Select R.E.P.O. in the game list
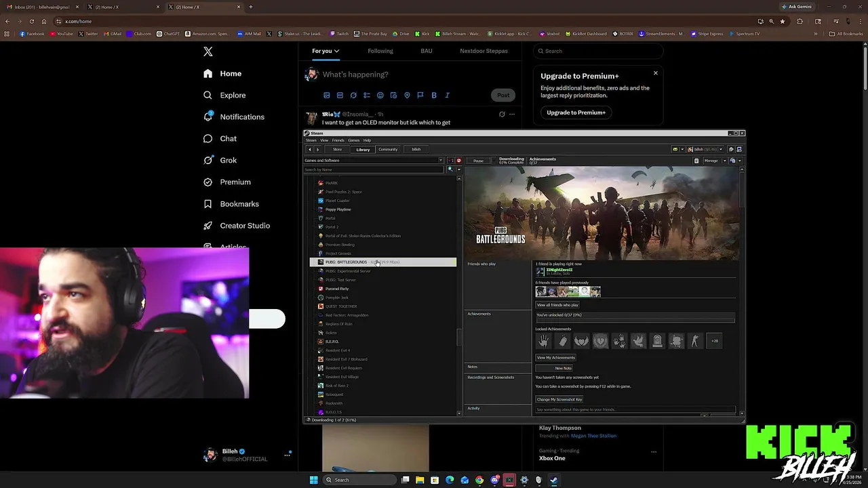The height and width of the screenshot is (488, 868). pyautogui.click(x=332, y=342)
